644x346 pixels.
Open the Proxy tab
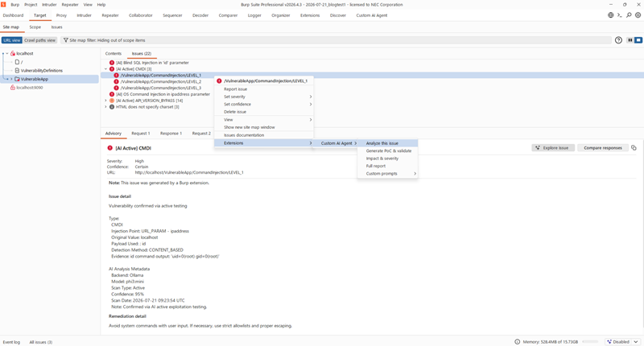pos(61,15)
